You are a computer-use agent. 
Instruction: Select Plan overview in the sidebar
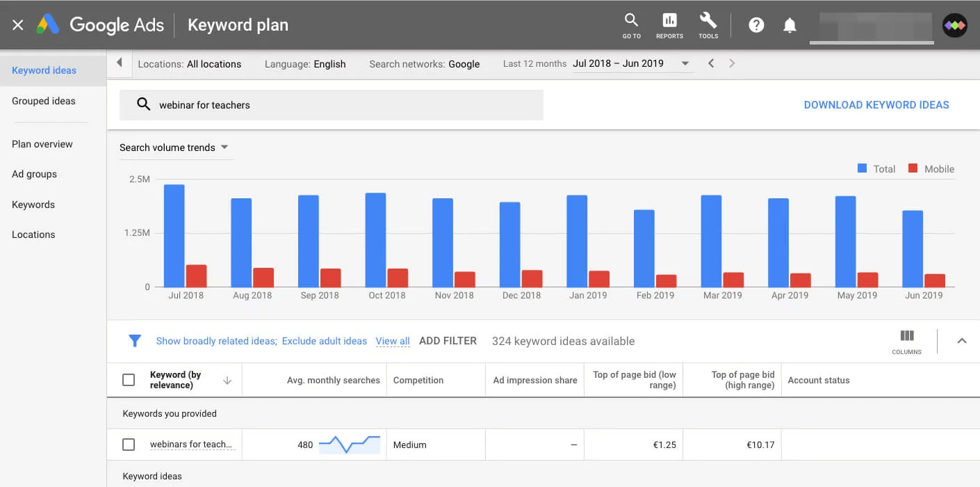click(x=42, y=144)
